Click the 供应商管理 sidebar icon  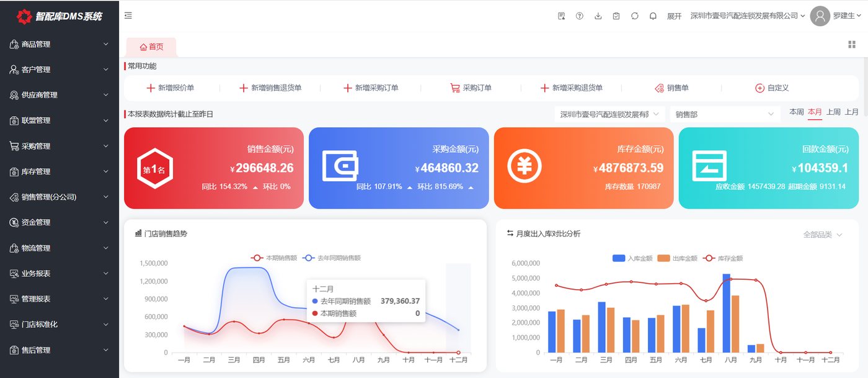[14, 95]
